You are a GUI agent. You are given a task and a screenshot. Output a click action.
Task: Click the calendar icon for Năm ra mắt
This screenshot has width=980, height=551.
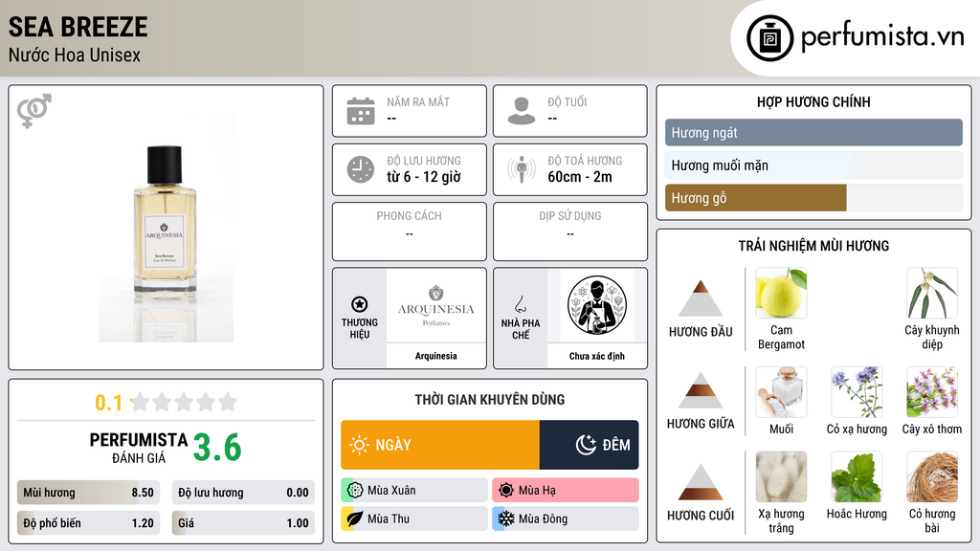click(x=361, y=111)
